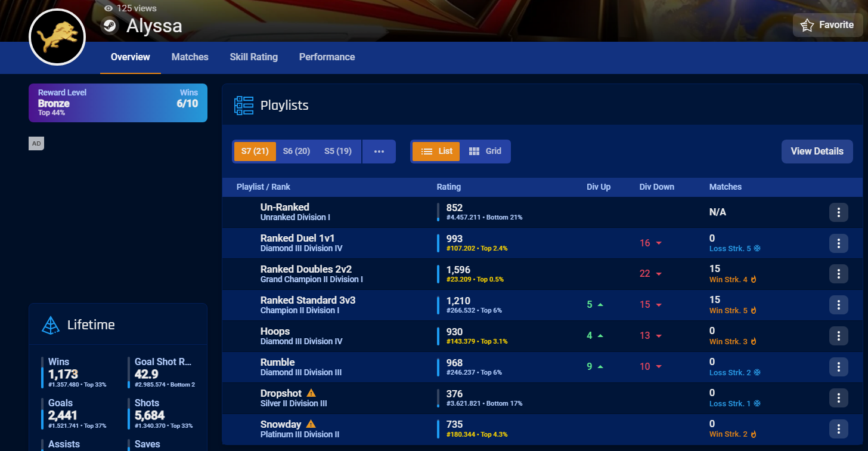This screenshot has height=451, width=868.
Task: Switch to the Performance tab
Action: click(x=327, y=57)
